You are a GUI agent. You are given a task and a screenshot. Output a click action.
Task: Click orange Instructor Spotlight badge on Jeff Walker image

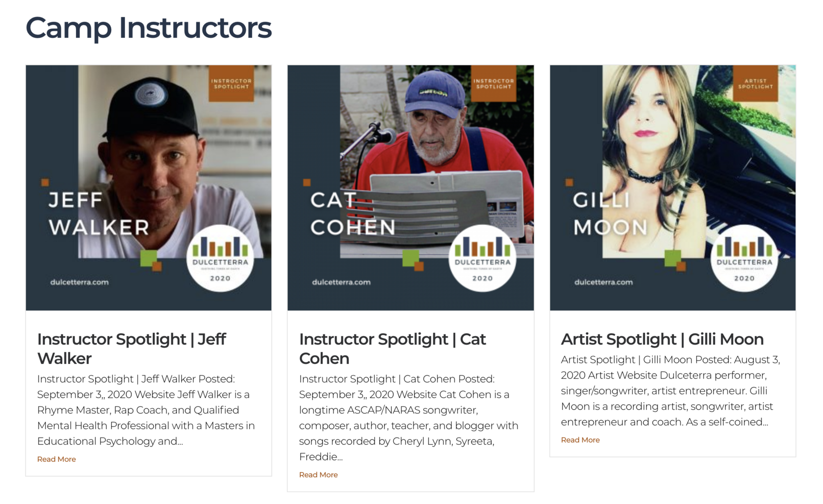coord(231,84)
